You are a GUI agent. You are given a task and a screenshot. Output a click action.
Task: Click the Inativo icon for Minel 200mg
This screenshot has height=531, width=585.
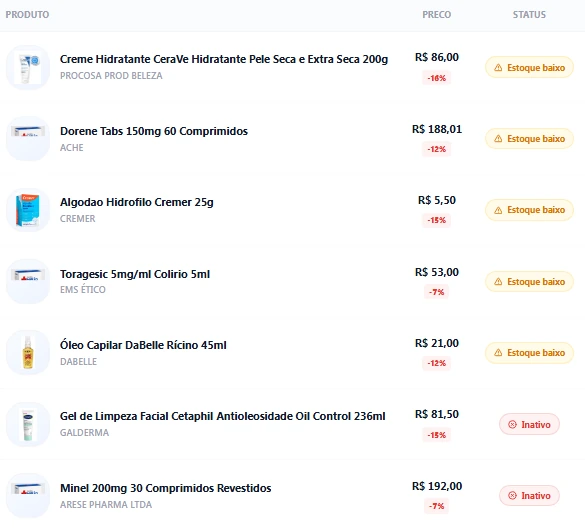tap(513, 496)
